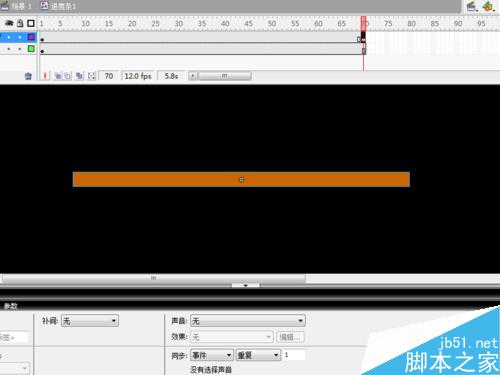The width and height of the screenshot is (500, 375).
Task: Toggle visibility dot of the selected top layer
Action: click(9, 37)
